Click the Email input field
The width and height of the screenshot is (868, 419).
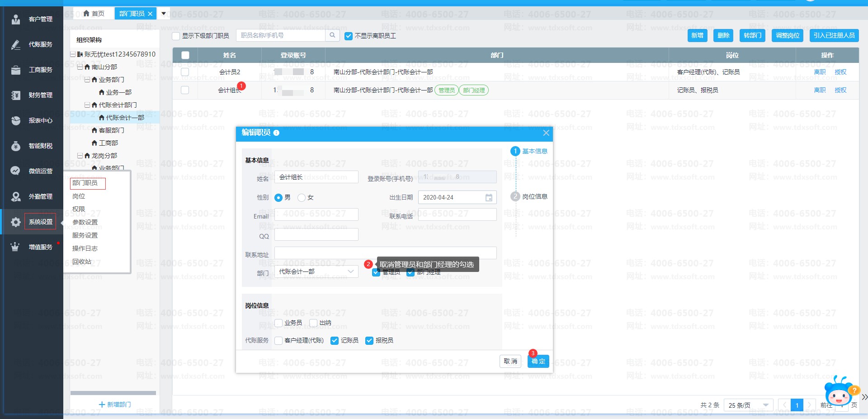pos(316,214)
